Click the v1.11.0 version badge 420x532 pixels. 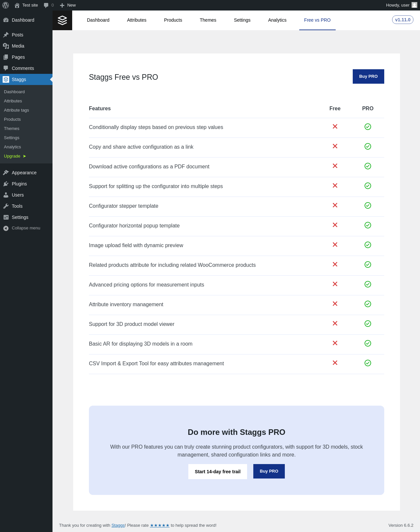click(403, 20)
